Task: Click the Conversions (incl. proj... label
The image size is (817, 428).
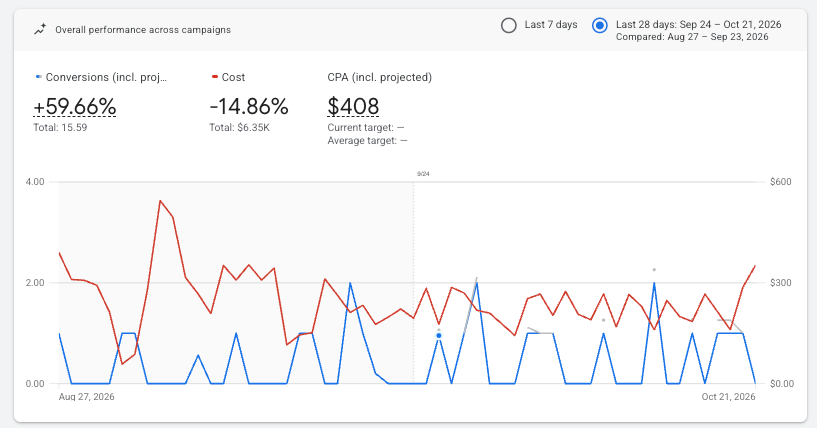Action: pyautogui.click(x=106, y=77)
